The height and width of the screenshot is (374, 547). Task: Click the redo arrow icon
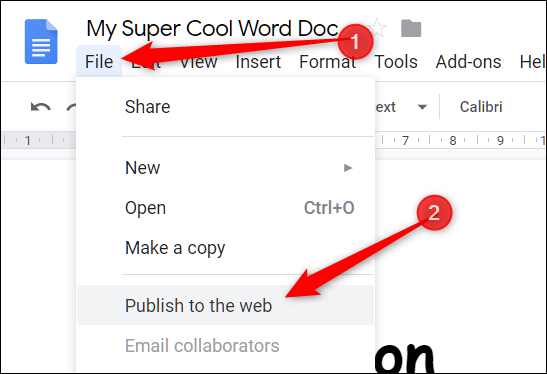[x=71, y=107]
